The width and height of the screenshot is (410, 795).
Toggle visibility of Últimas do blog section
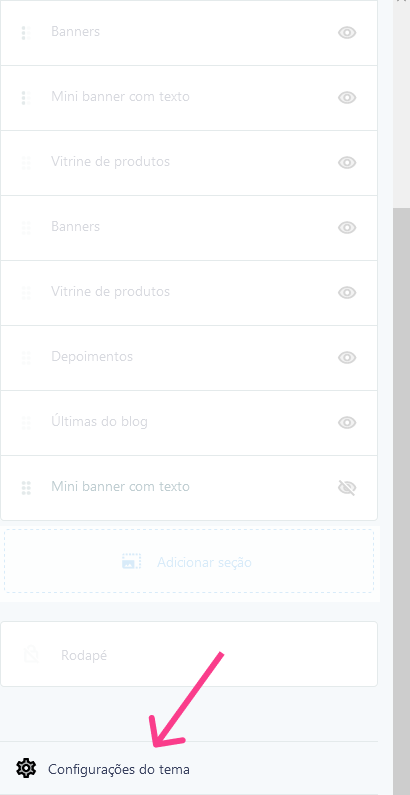point(347,423)
